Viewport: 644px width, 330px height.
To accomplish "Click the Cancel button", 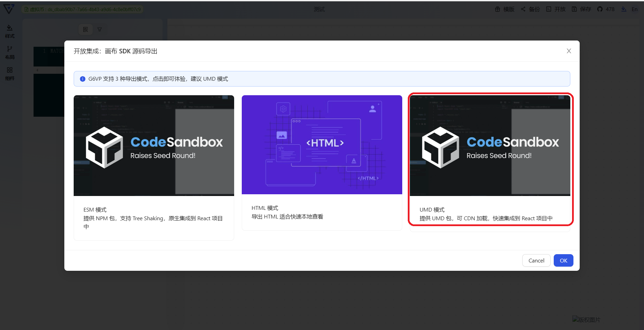I will [536, 260].
